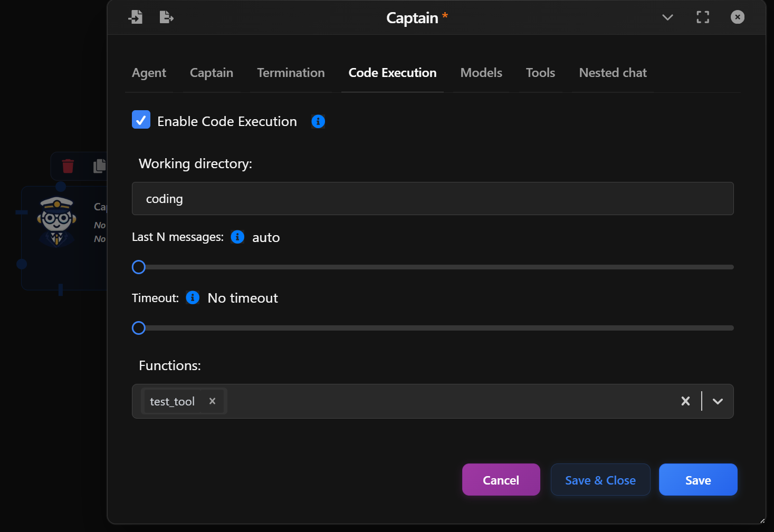Image resolution: width=774 pixels, height=532 pixels.
Task: Open the Enable Code Execution info tooltip
Action: click(x=318, y=121)
